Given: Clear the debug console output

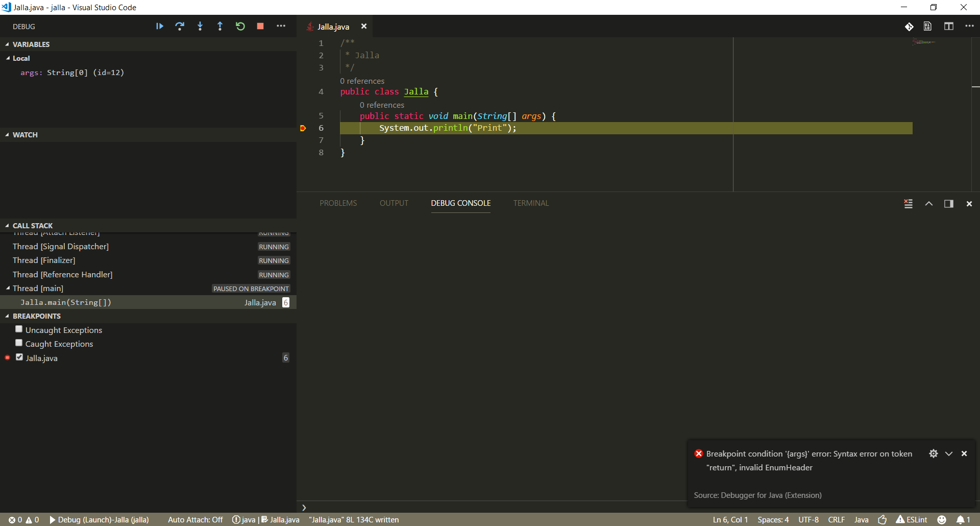Looking at the screenshot, I should coord(909,204).
